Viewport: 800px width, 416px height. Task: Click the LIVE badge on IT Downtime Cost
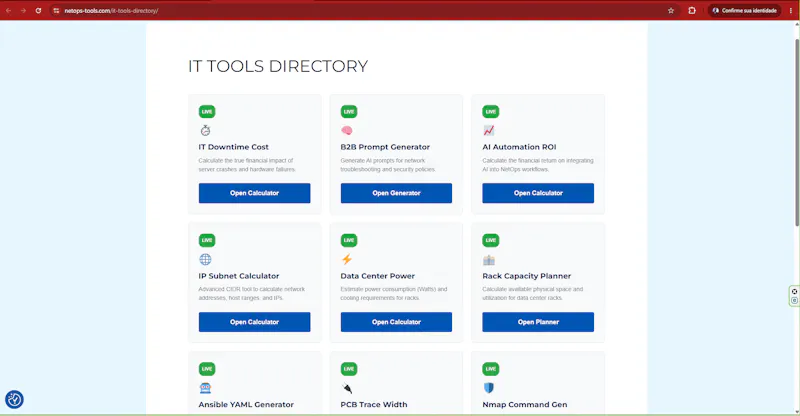point(207,111)
